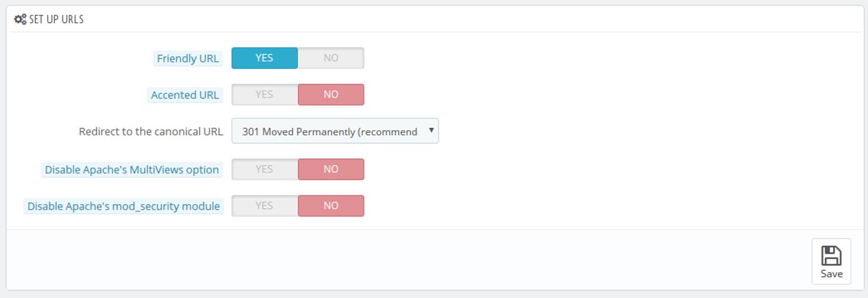Click the floppy disk Save icon
Image resolution: width=868 pixels, height=298 pixels.
831,255
